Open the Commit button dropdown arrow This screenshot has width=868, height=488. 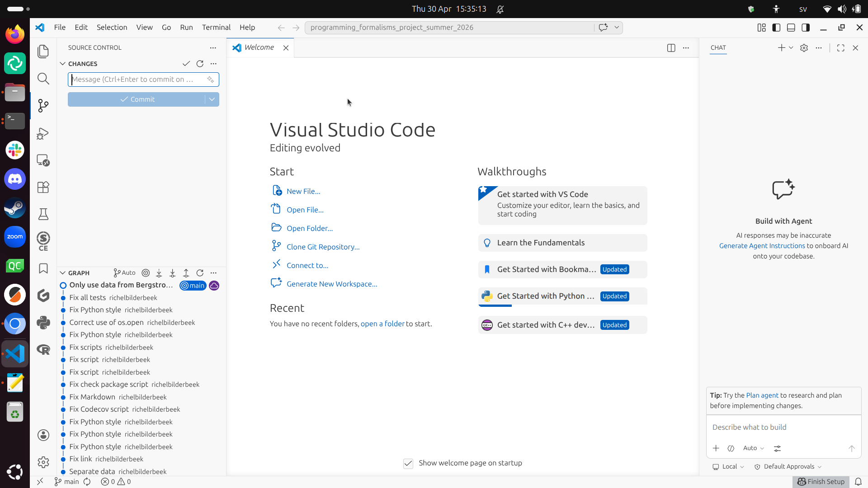[212, 99]
